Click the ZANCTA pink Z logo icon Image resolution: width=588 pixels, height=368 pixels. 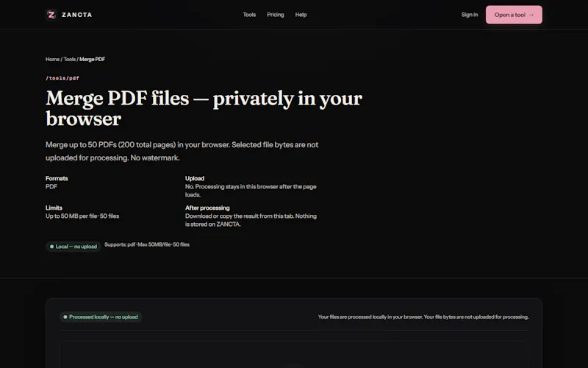[x=51, y=15]
